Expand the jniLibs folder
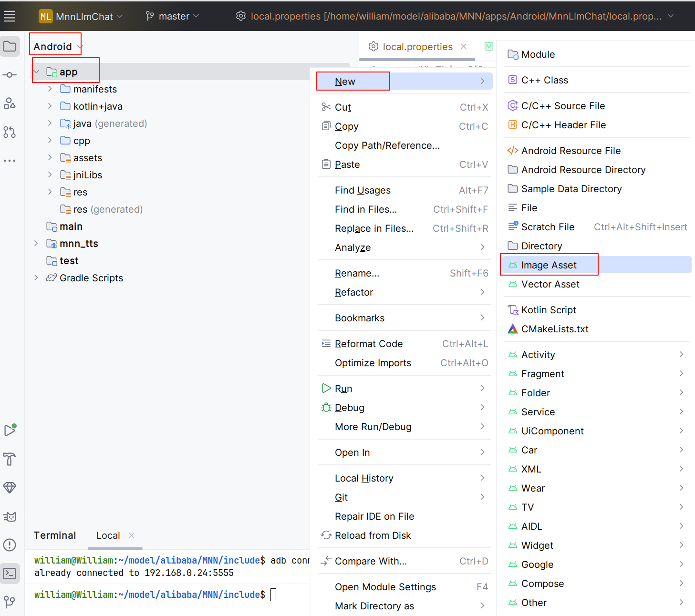Image resolution: width=695 pixels, height=616 pixels. click(x=50, y=175)
